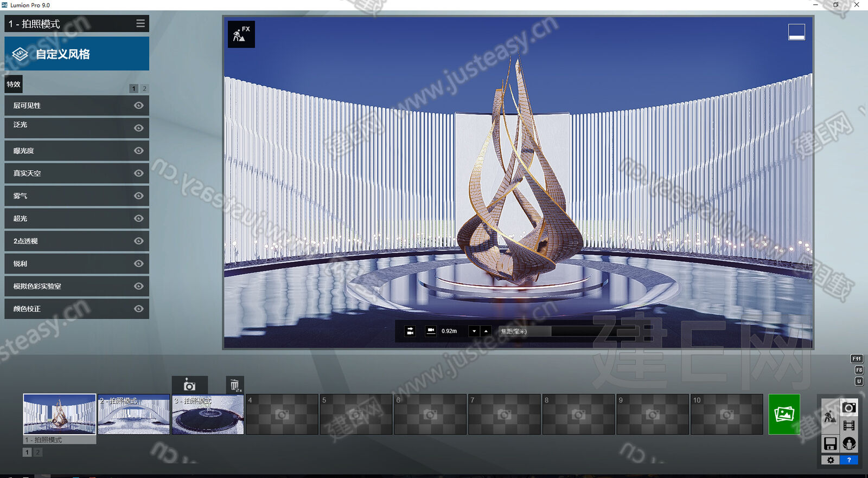Viewport: 868px width, 478px height.
Task: Store camera viewpoint with the camera icon
Action: tap(189, 385)
